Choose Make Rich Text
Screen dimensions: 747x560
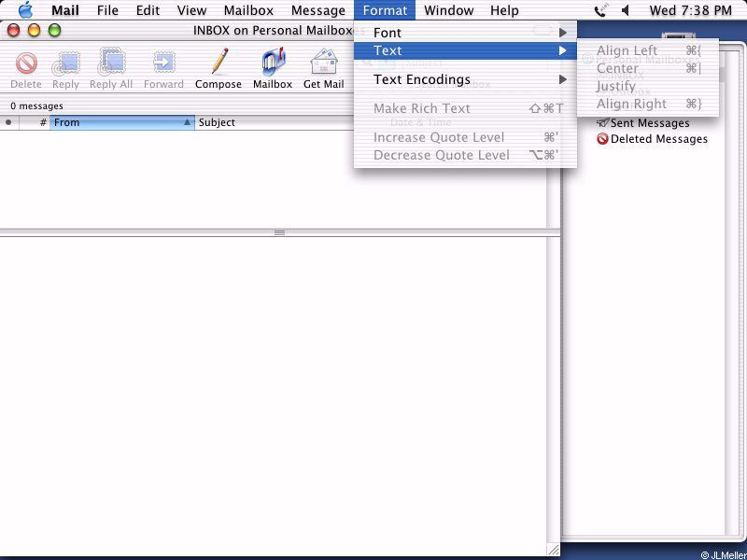pyautogui.click(x=465, y=108)
